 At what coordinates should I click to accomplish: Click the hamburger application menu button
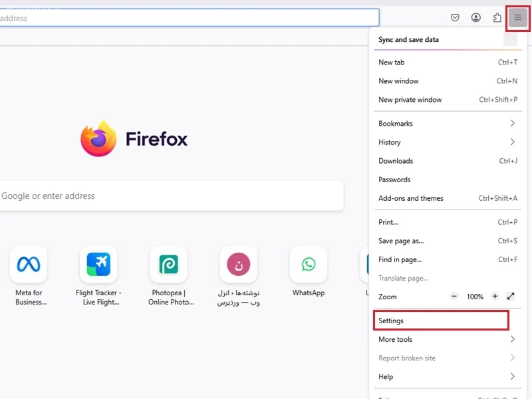coord(517,18)
